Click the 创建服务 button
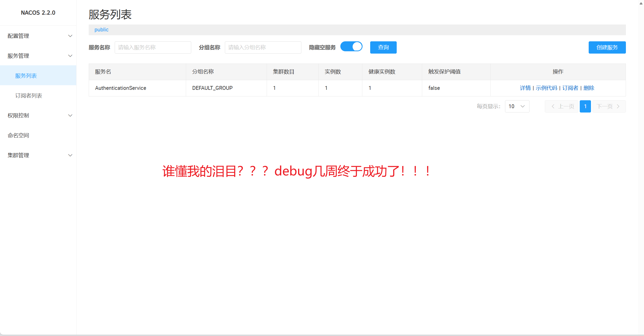The height and width of the screenshot is (336, 644). (x=607, y=47)
